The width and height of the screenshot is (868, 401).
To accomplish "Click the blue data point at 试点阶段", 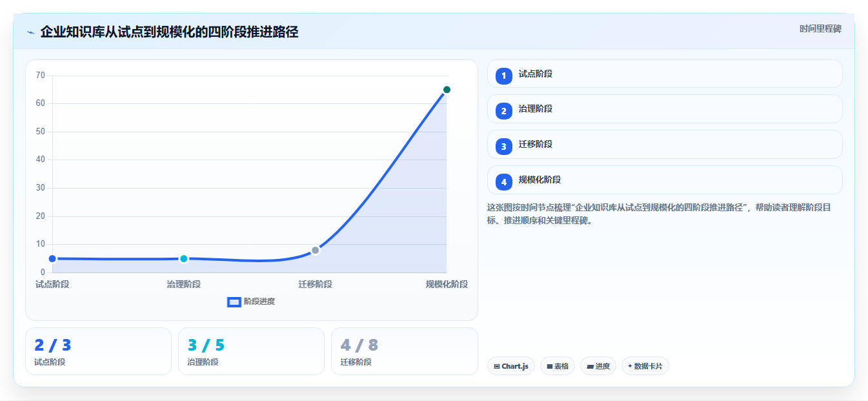I will 52,258.
